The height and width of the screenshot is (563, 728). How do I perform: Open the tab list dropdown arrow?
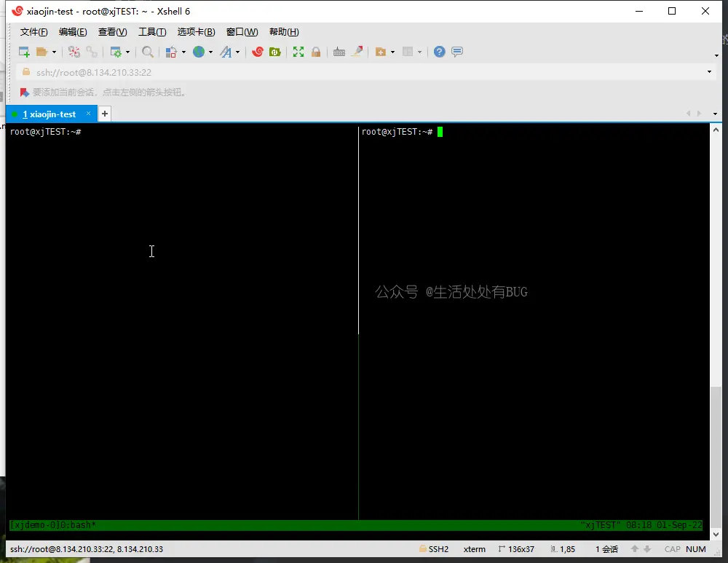(714, 114)
